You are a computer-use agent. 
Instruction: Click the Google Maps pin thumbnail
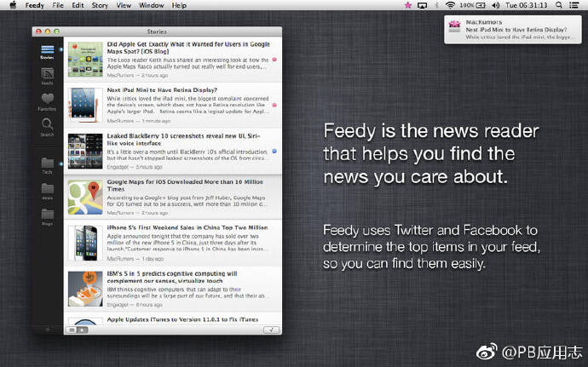pyautogui.click(x=85, y=198)
